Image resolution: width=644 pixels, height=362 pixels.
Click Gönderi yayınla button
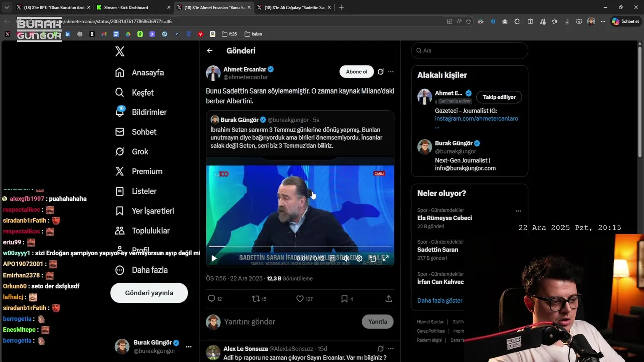(149, 293)
